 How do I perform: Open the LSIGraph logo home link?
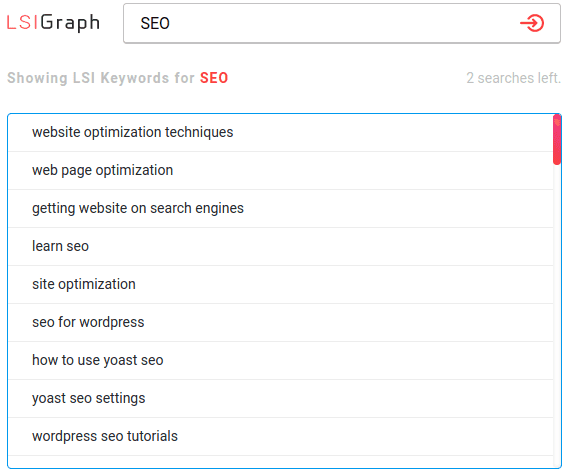pyautogui.click(x=53, y=23)
